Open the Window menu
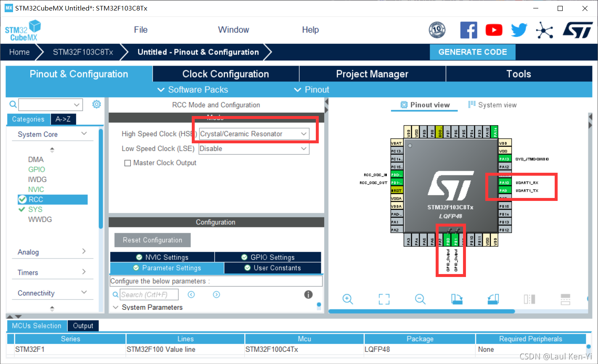This screenshot has height=364, width=598. pos(233,30)
